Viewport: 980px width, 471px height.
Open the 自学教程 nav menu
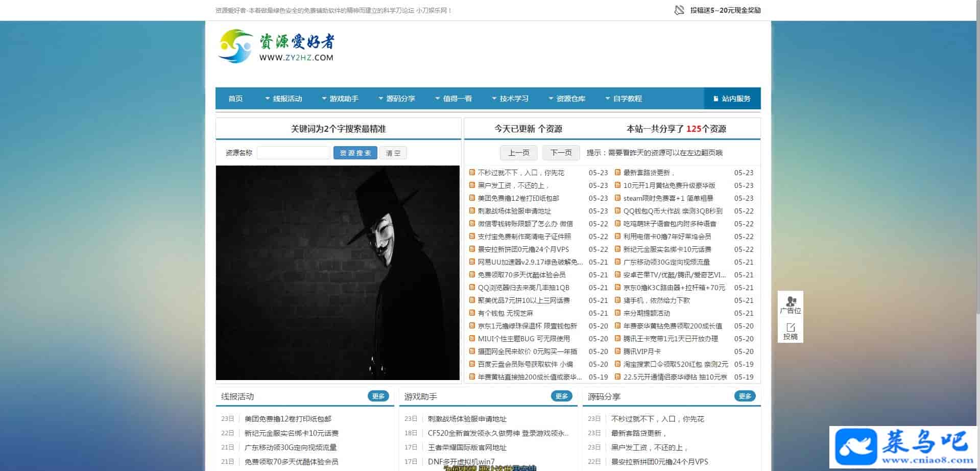point(624,99)
